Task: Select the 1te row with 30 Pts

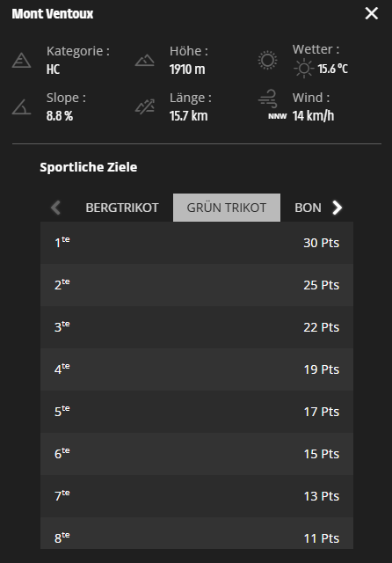Action: (x=197, y=243)
